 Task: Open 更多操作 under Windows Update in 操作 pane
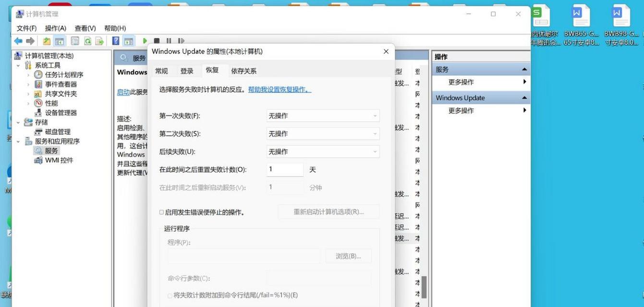pyautogui.click(x=461, y=110)
